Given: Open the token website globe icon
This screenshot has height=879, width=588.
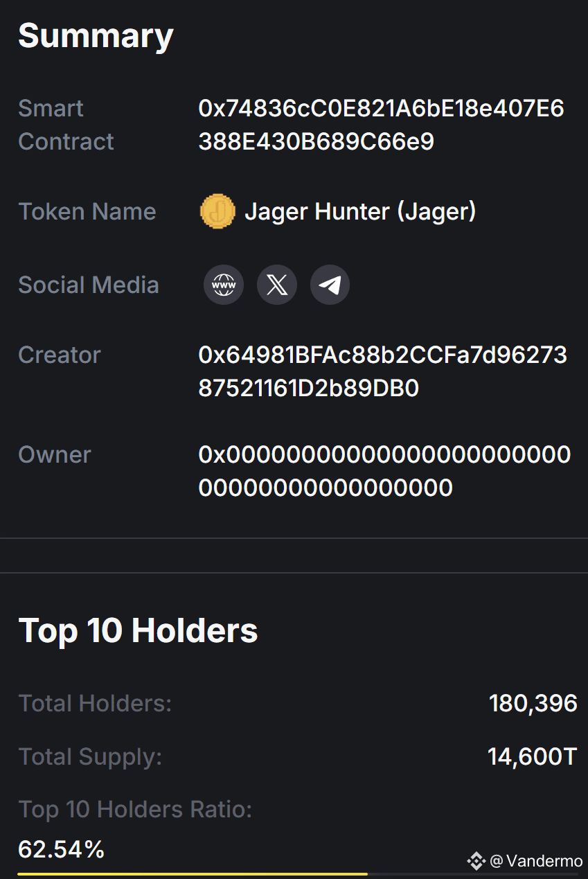Looking at the screenshot, I should (224, 285).
